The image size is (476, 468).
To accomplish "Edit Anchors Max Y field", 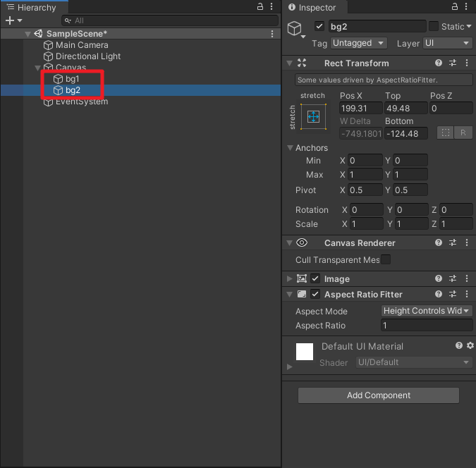I will (x=410, y=175).
